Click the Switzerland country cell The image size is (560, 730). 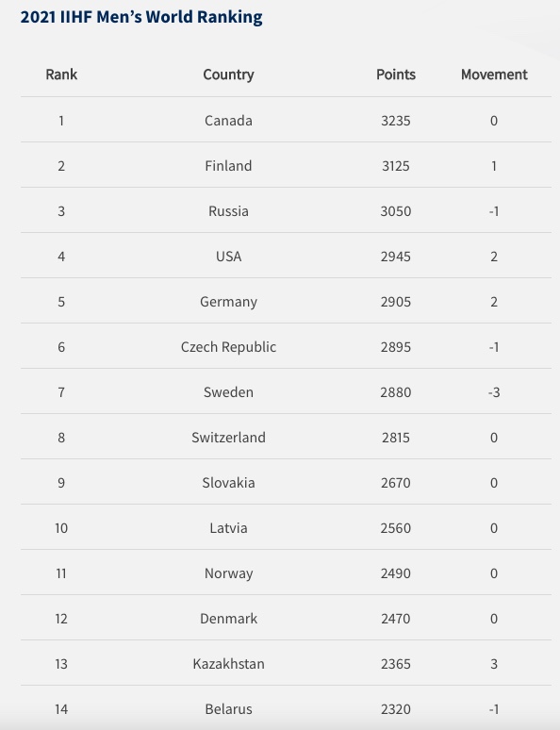click(x=228, y=438)
